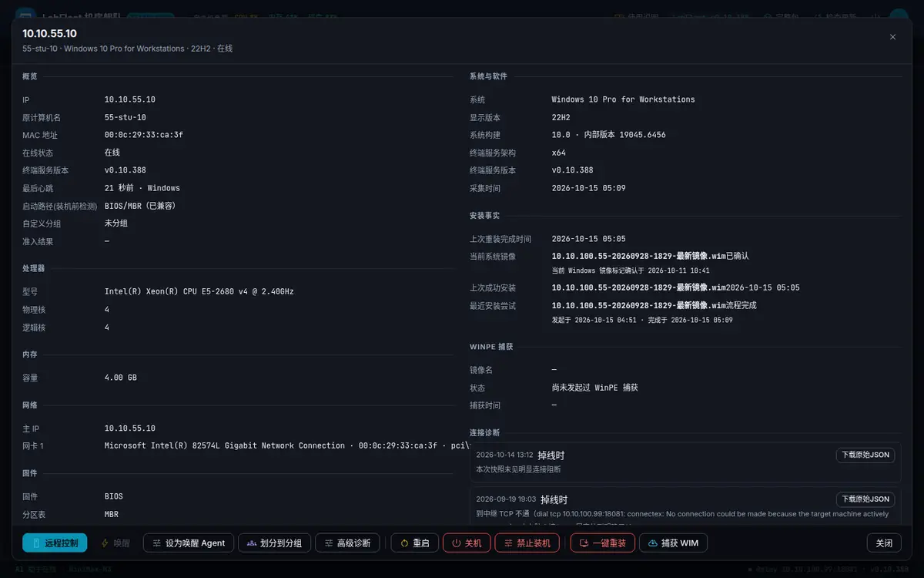Click system build 10.0 · 内部版本 19045.6456
This screenshot has width=924, height=578.
pyautogui.click(x=609, y=135)
